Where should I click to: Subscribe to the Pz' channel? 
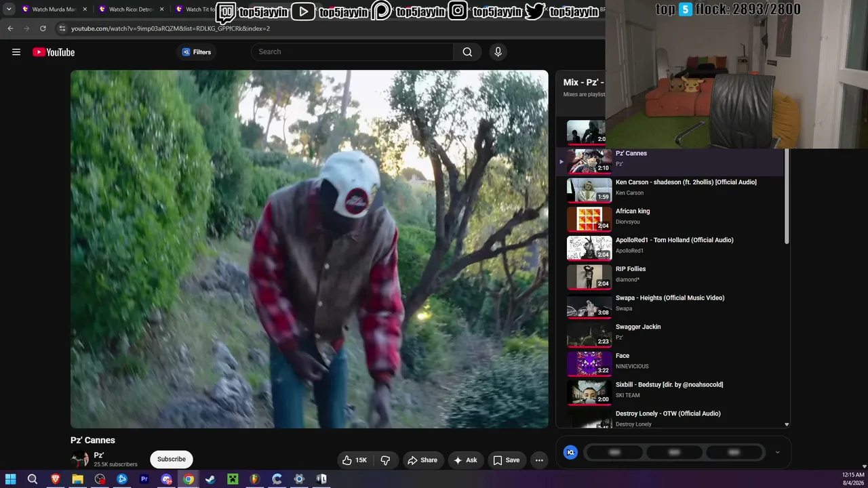click(172, 460)
